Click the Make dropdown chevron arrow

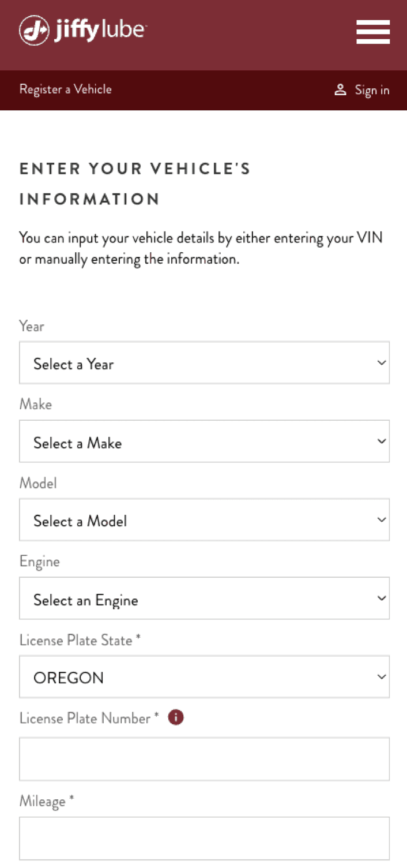coord(381,442)
